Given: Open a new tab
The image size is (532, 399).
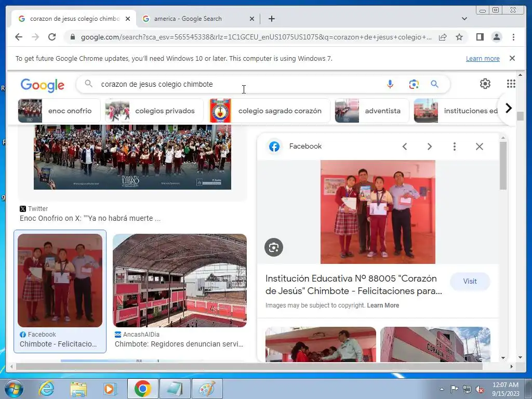Looking at the screenshot, I should coord(271,19).
